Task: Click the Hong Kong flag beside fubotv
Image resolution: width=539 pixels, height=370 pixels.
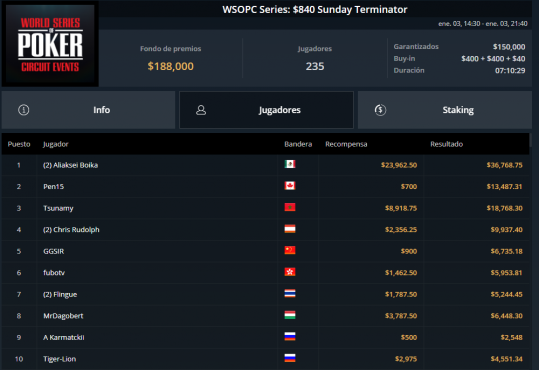Action: [x=290, y=272]
